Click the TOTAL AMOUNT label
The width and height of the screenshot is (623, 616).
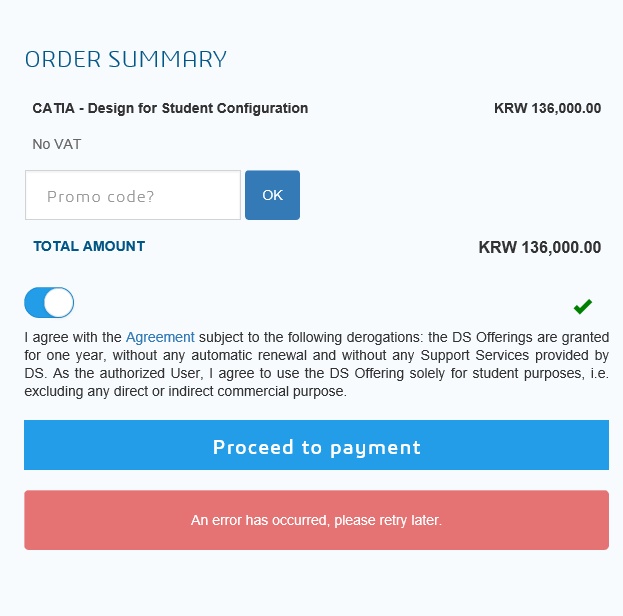point(89,246)
